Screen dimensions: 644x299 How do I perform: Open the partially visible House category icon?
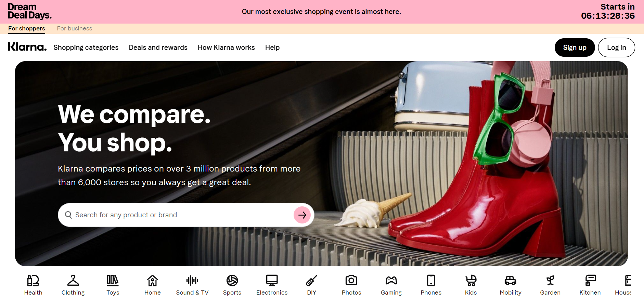pos(627,281)
